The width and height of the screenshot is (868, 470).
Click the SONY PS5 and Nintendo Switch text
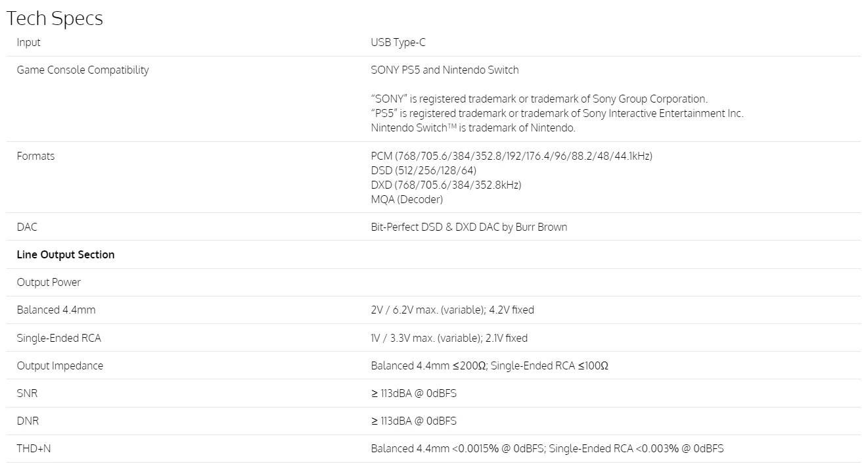[445, 70]
